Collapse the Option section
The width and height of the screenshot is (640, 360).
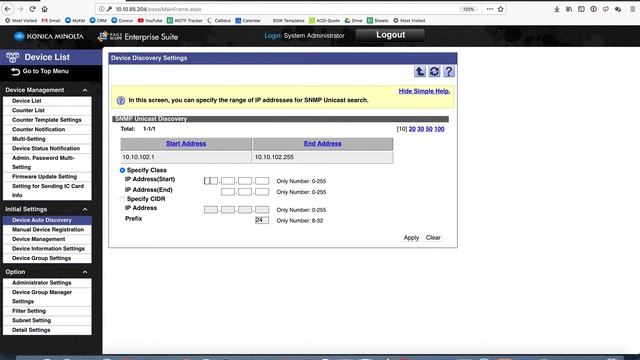[x=85, y=272]
